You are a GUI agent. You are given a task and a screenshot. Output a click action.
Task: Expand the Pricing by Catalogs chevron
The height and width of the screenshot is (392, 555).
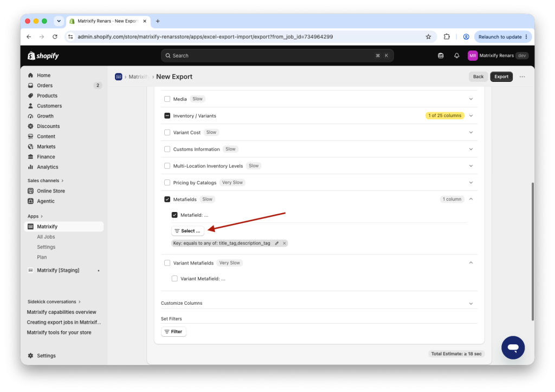coord(471,183)
